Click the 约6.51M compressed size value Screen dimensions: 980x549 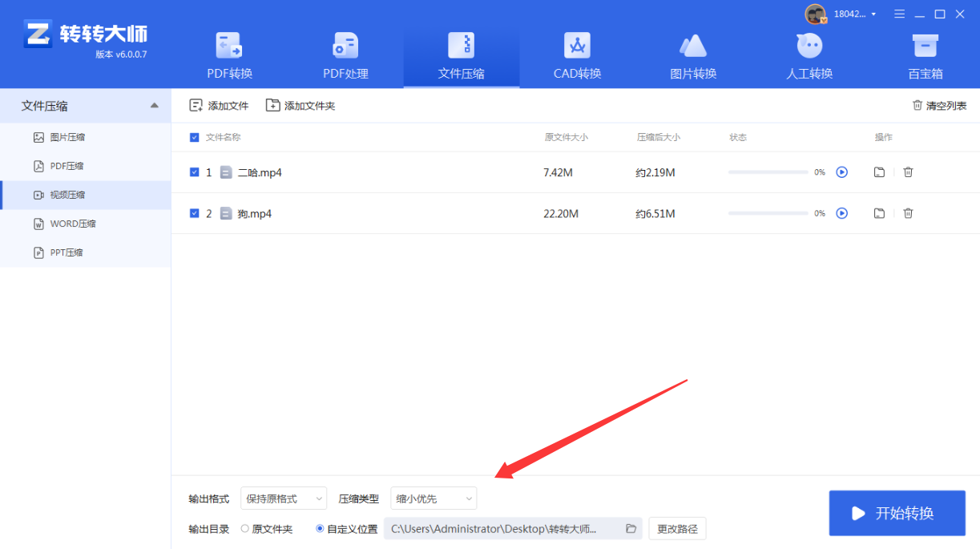[655, 214]
